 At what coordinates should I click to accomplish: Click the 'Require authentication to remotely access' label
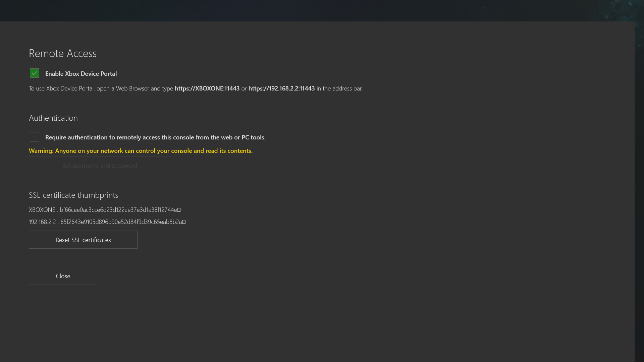click(x=155, y=137)
